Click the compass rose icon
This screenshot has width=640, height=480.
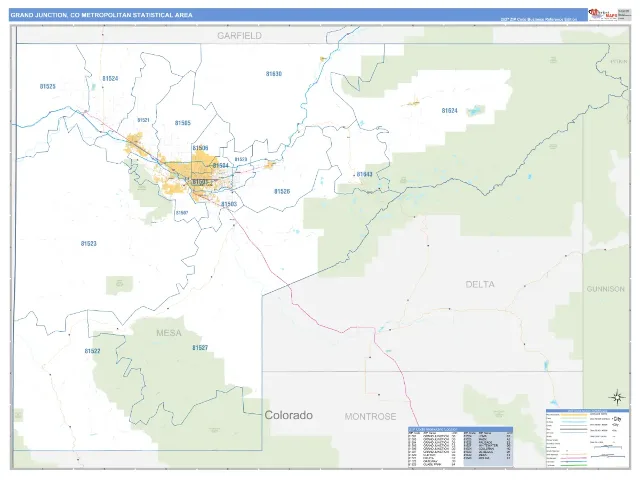617,397
